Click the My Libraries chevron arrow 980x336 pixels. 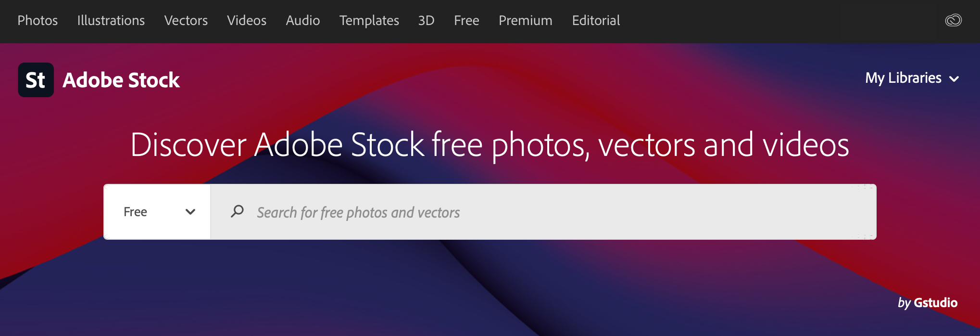click(955, 79)
